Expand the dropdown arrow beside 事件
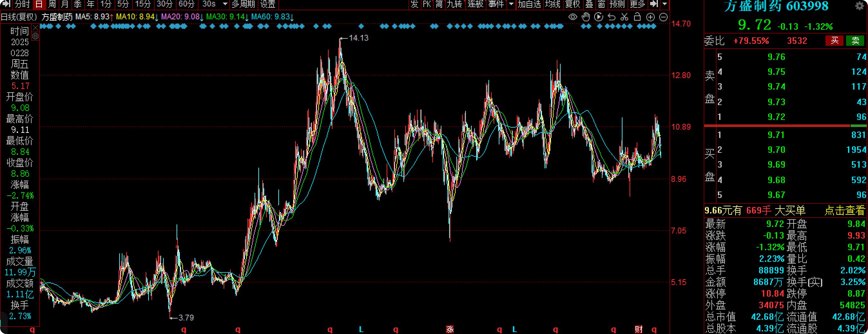 [511, 4]
